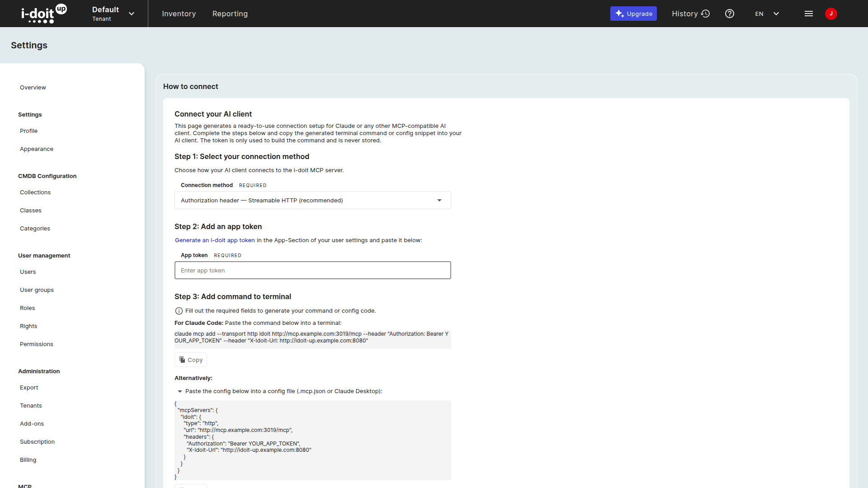Click the red user avatar J

point(831,14)
